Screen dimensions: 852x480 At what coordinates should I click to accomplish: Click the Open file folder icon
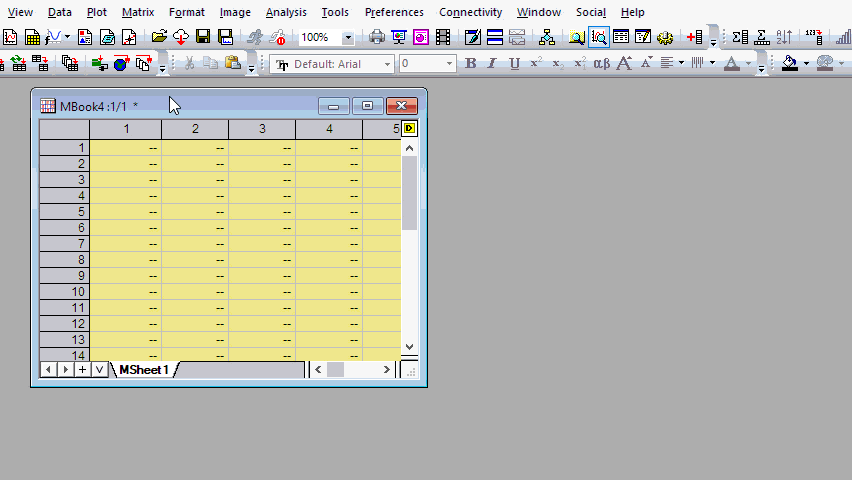pyautogui.click(x=158, y=38)
